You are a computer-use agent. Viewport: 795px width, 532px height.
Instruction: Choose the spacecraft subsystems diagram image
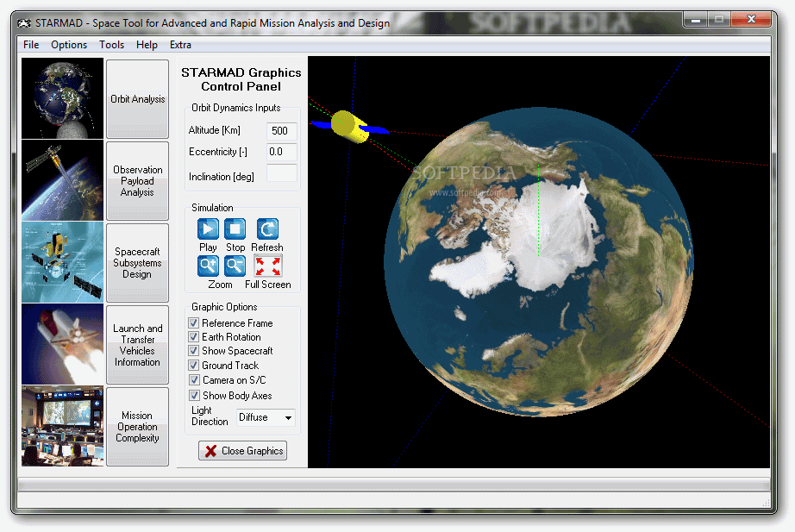click(62, 262)
